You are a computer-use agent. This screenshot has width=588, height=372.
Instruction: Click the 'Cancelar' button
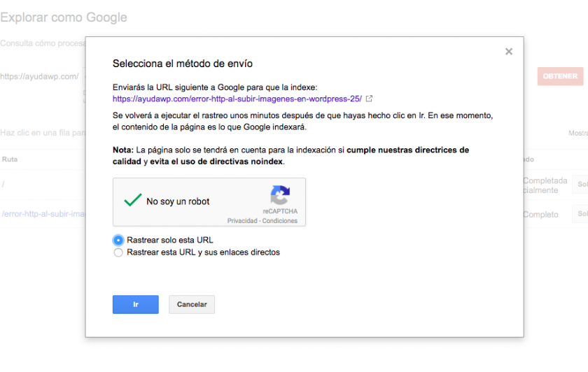(x=192, y=305)
